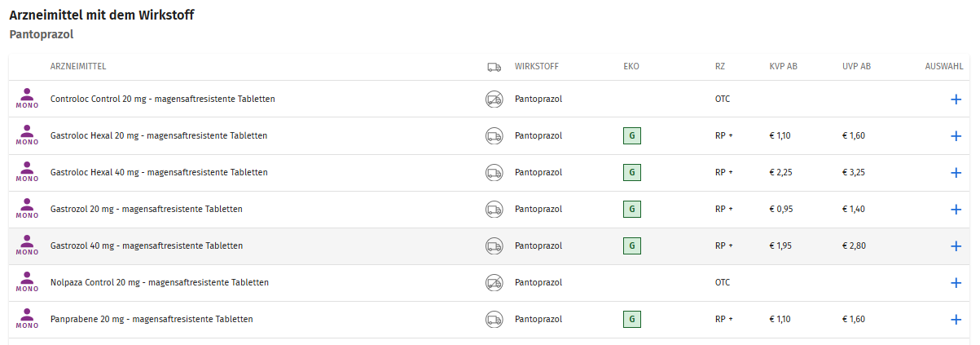Add Gastroloc Hexal 40 mg via plus icon
The width and height of the screenshot is (980, 345).
(956, 173)
